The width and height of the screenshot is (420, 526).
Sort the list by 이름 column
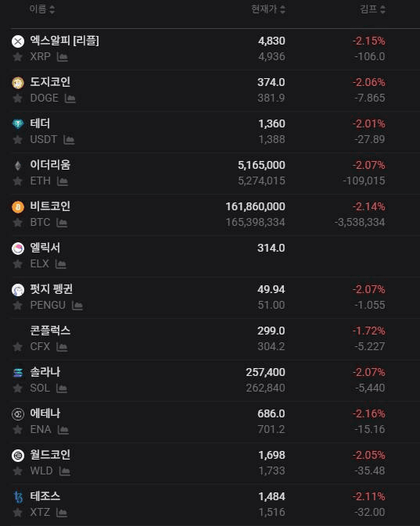click(42, 9)
